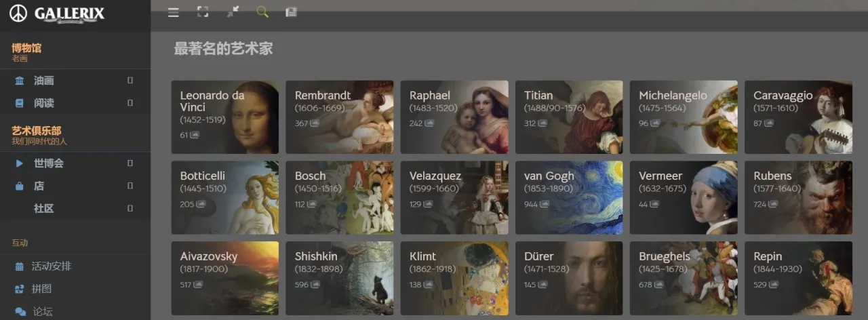This screenshot has width=868, height=320.
Task: Open the Shishkin artist card
Action: (340, 279)
